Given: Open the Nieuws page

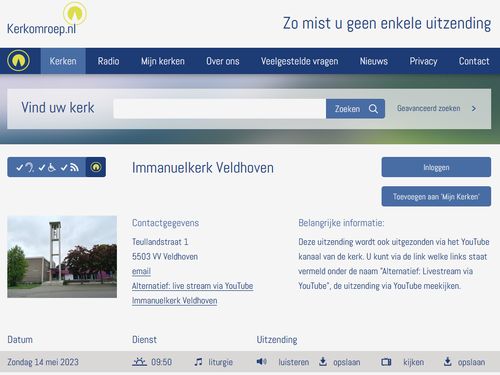Looking at the screenshot, I should point(374,61).
